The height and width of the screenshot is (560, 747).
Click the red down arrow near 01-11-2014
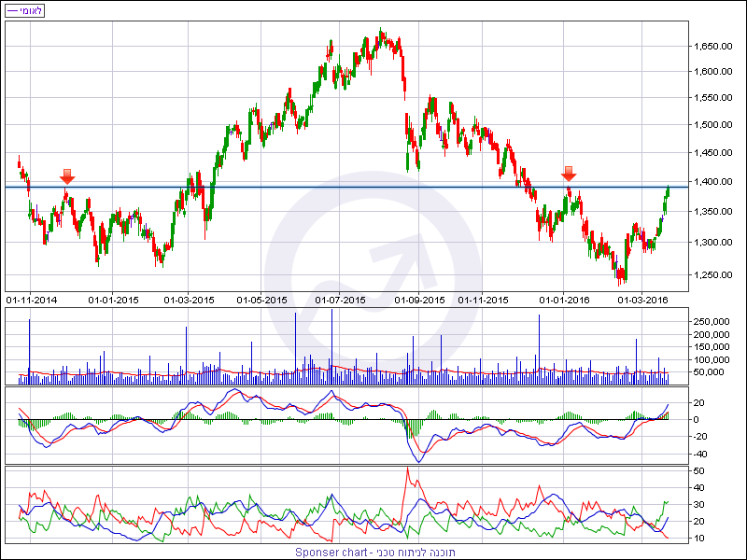(66, 175)
